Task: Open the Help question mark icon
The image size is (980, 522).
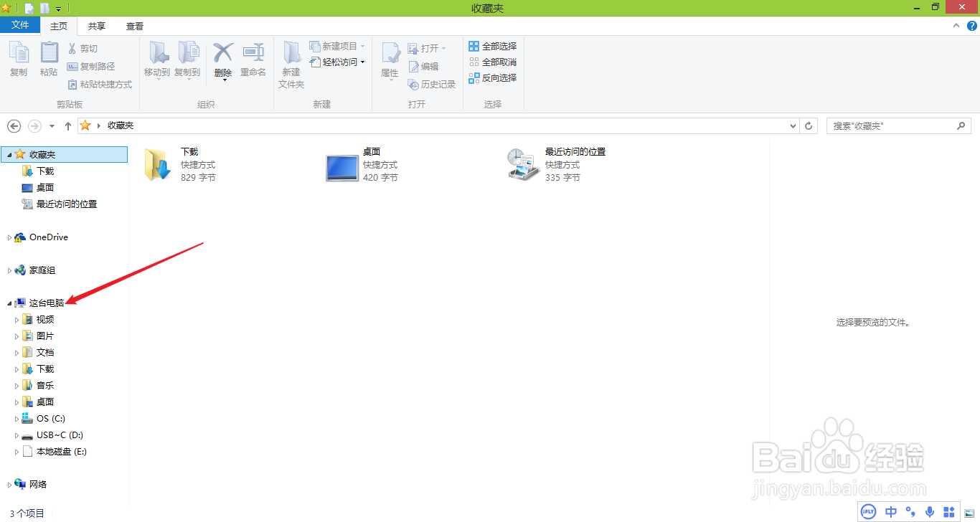Action: (972, 26)
